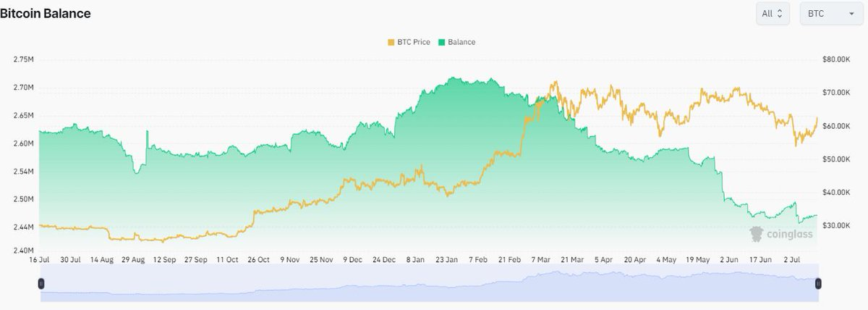Image resolution: width=868 pixels, height=310 pixels.
Task: Click the up-down arrows icon beside All
Action: pyautogui.click(x=780, y=14)
